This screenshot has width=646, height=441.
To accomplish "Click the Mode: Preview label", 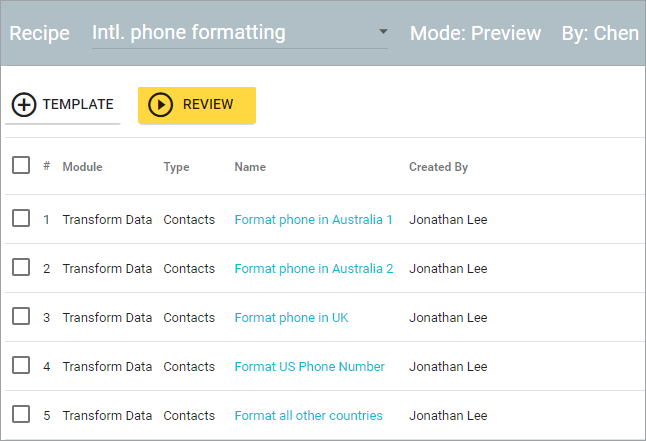I will 475,33.
